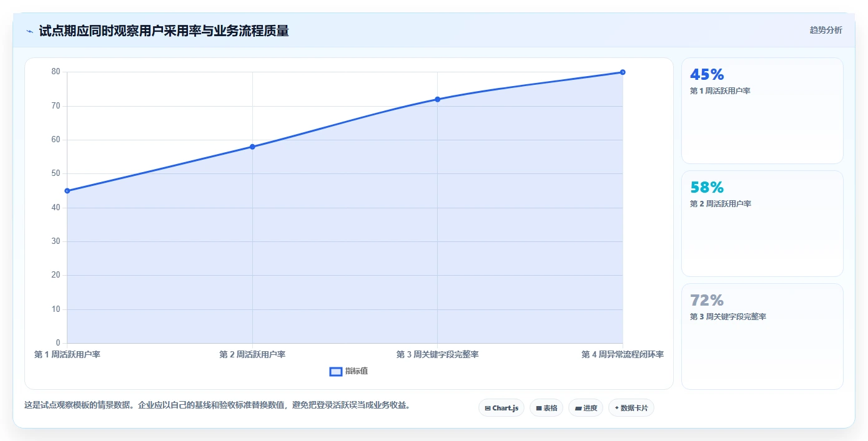Click the x-axis label 第 2 周活跃用户率
868x441 pixels.
252,354
